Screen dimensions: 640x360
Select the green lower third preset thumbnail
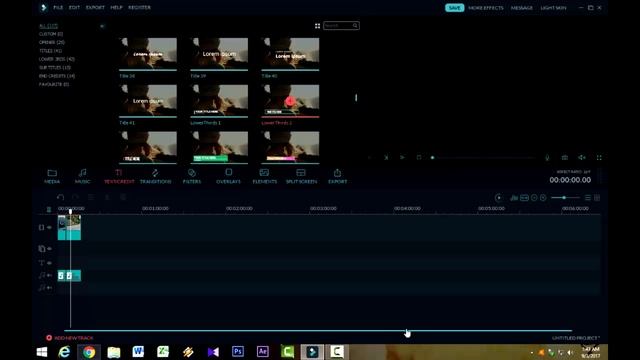(219, 147)
